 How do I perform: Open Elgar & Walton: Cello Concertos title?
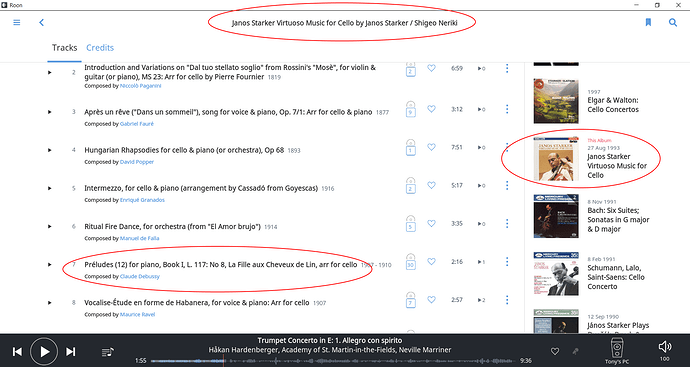click(x=613, y=105)
